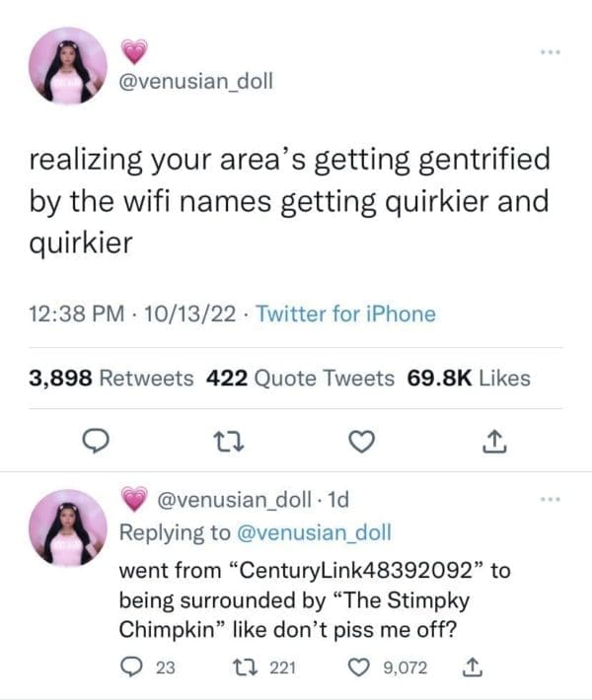Screen dimensions: 592x700
Task: Open profile picture on the reply tweet
Action: tap(67, 527)
